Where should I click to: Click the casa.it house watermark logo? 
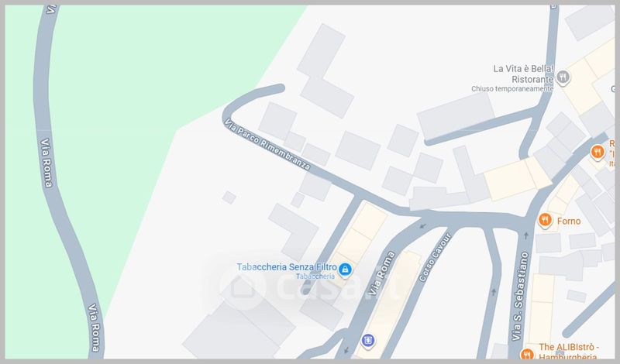[x=242, y=287]
